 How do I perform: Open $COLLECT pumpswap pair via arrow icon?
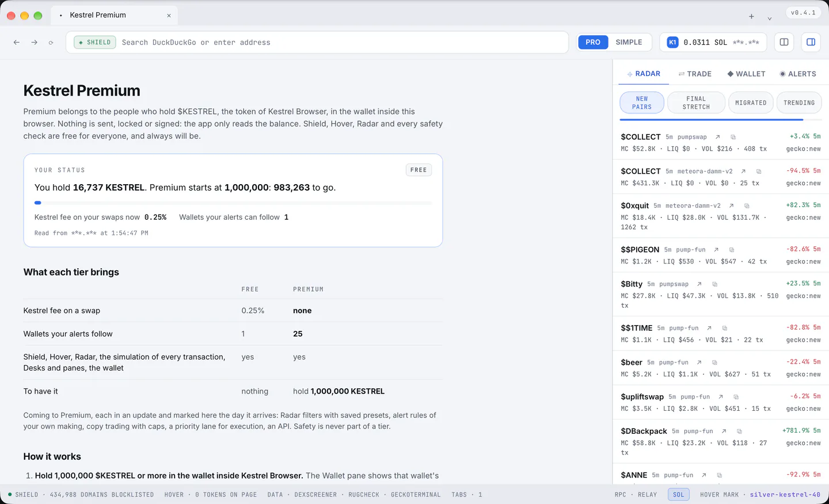[718, 137]
